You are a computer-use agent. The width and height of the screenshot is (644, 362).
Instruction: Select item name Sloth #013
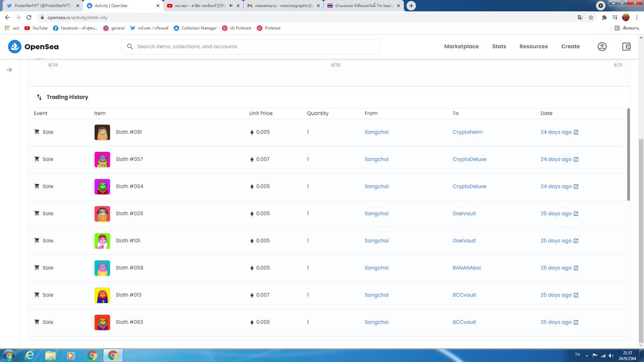[x=129, y=295]
